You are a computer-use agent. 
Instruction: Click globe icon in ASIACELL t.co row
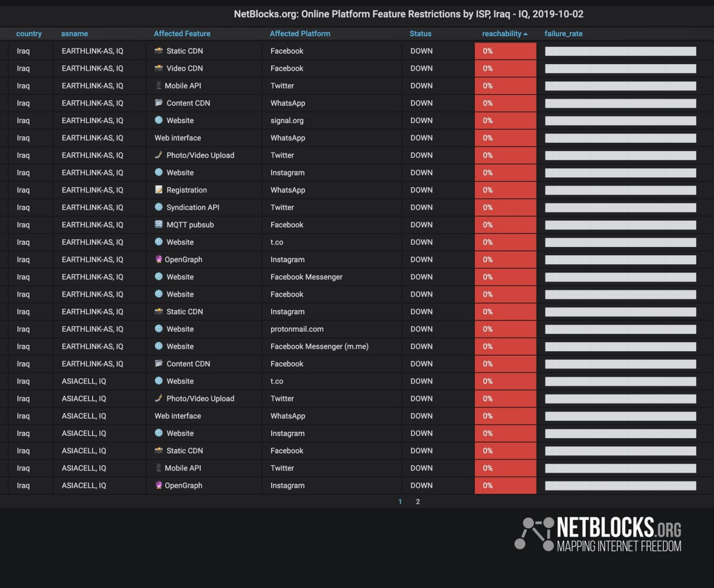(159, 381)
